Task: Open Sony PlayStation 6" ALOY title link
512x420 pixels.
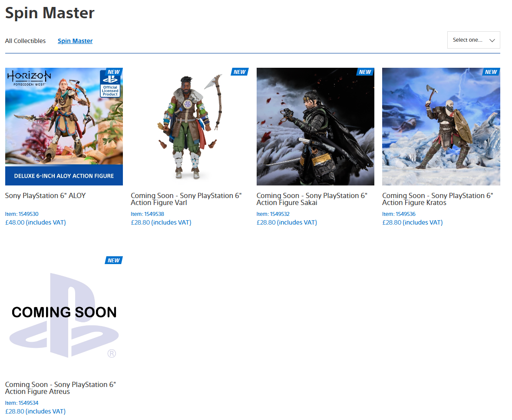Action: [x=46, y=196]
